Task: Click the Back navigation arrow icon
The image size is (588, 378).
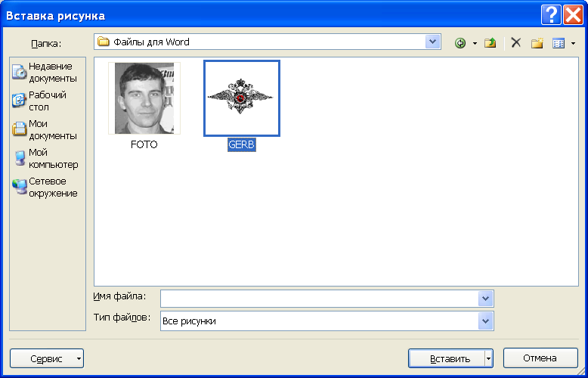Action: (460, 44)
